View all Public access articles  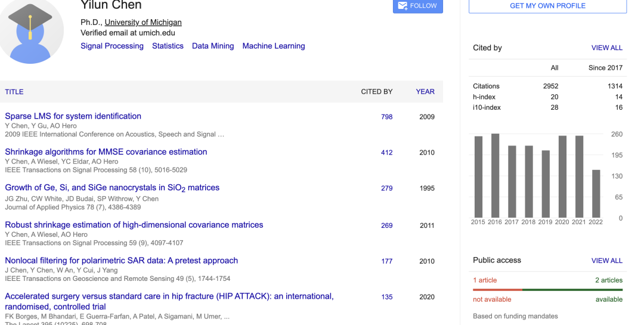[x=606, y=261]
